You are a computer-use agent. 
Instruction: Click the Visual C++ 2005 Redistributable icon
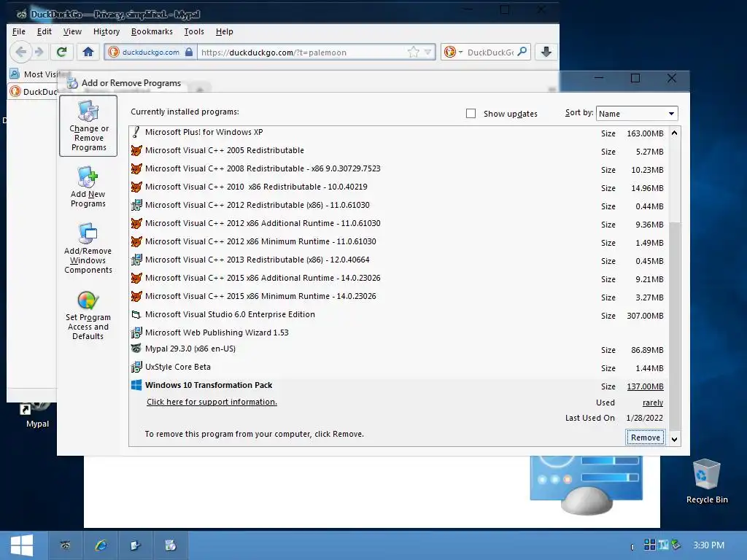(136, 150)
